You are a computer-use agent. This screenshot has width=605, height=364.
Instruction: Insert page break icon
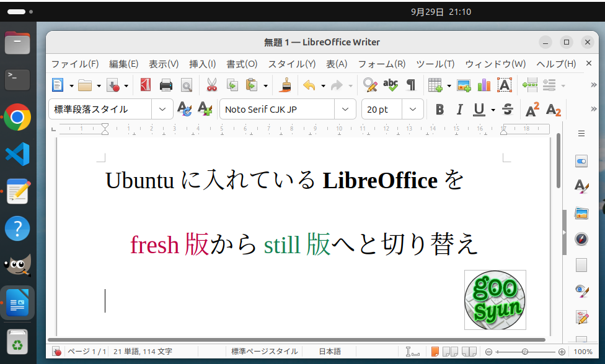tap(530, 85)
